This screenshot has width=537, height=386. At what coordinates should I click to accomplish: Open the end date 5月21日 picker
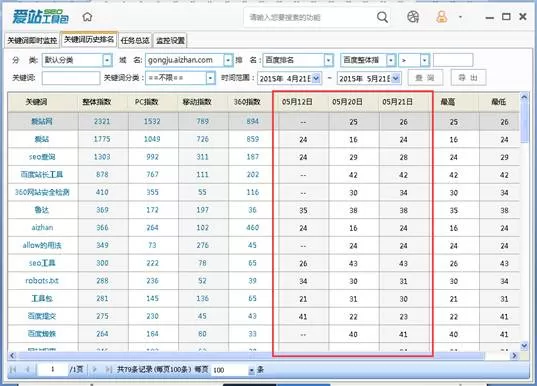[396, 78]
